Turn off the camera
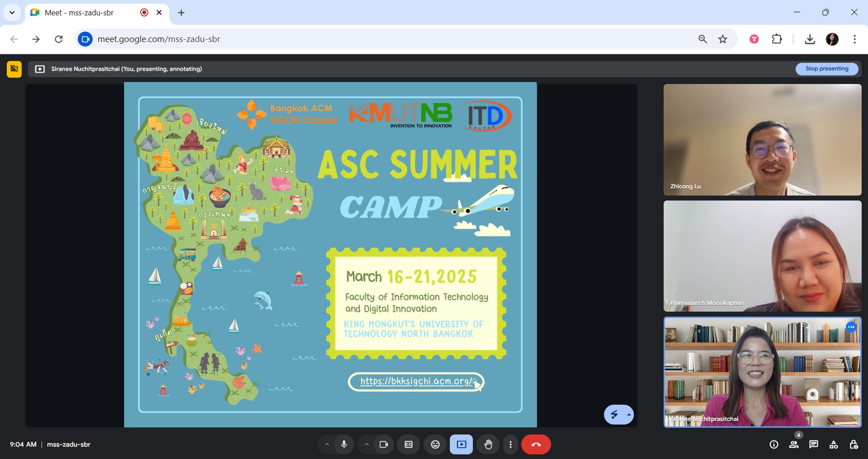Screen dimensions: 868x459 tap(384, 444)
